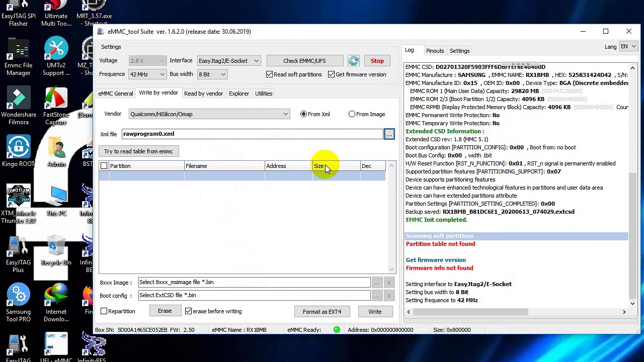Click Format as EXT4 button

pyautogui.click(x=322, y=312)
